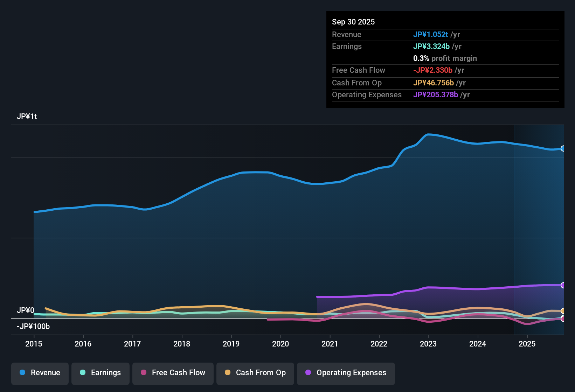Click the pink Free Cash Flow legend dot
Screen dimensions: 575x392
coord(143,373)
